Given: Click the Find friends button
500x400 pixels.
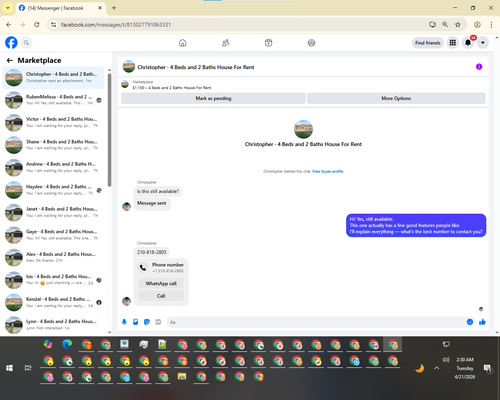Looking at the screenshot, I should pos(428,43).
